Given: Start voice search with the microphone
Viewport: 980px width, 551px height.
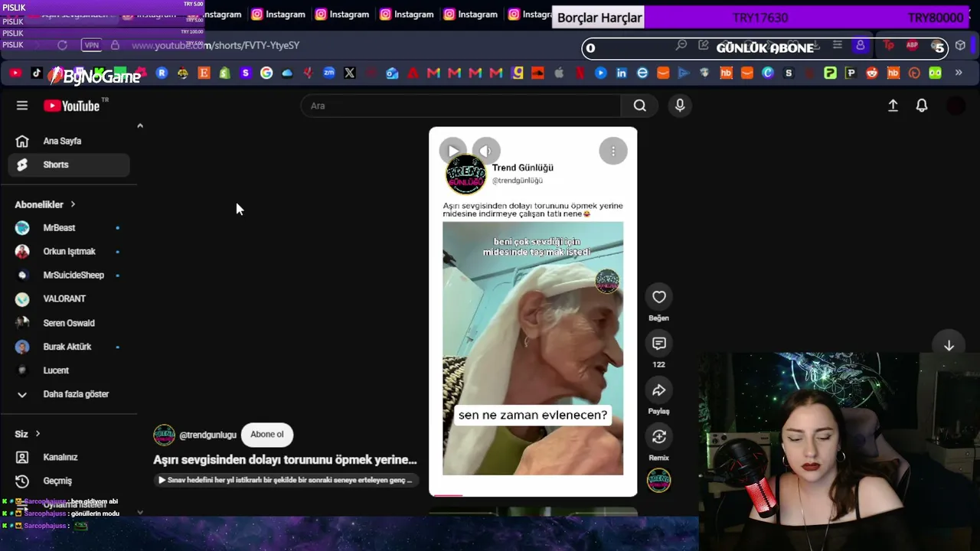Looking at the screenshot, I should point(680,106).
